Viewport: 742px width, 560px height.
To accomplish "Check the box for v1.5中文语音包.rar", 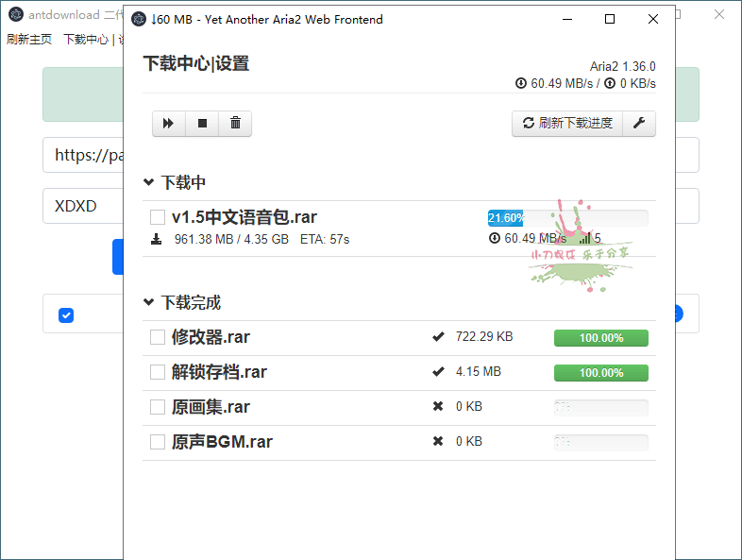I will pyautogui.click(x=158, y=217).
